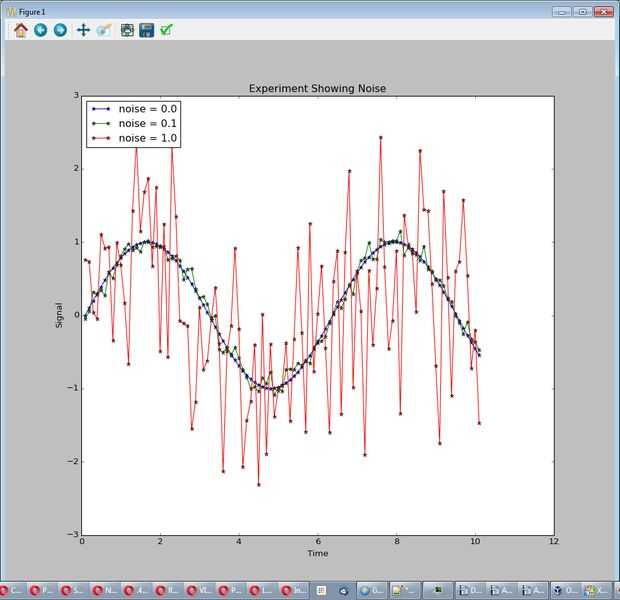Image resolution: width=620 pixels, height=600 pixels.
Task: Switch to the document taskbar item 'D...'
Action: pos(470,591)
